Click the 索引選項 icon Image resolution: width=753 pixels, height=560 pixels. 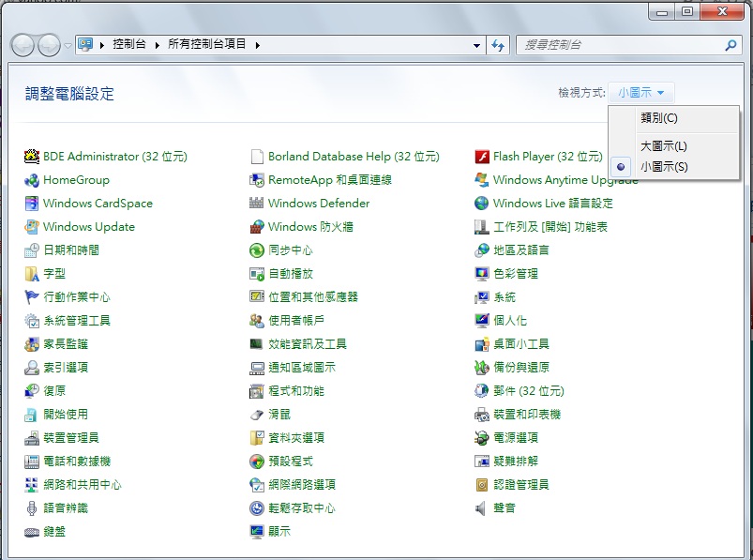coord(32,368)
